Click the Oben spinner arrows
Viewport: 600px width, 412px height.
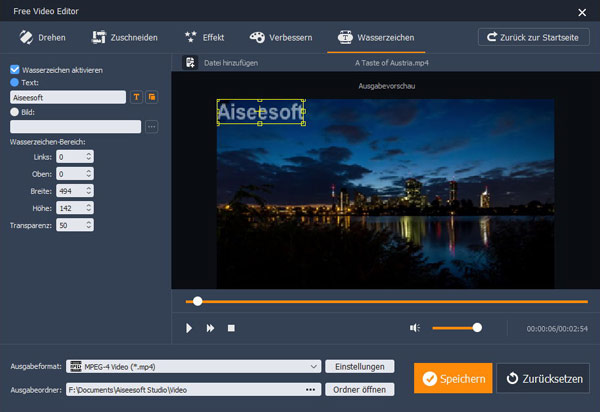(x=89, y=174)
